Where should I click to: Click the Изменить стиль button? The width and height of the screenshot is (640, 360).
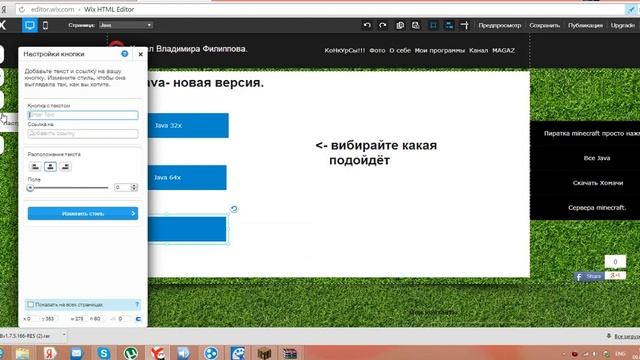[83, 213]
